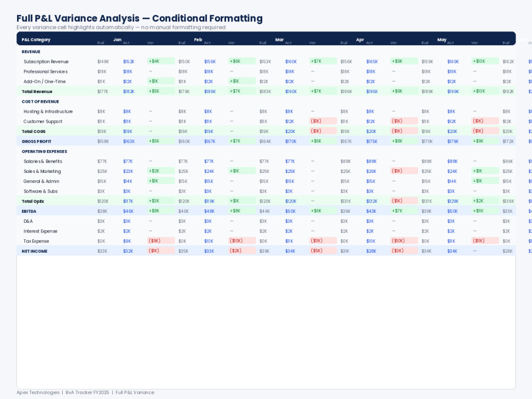Click the 'Professional Services' row label
The image size is (532, 399).
[45, 72]
